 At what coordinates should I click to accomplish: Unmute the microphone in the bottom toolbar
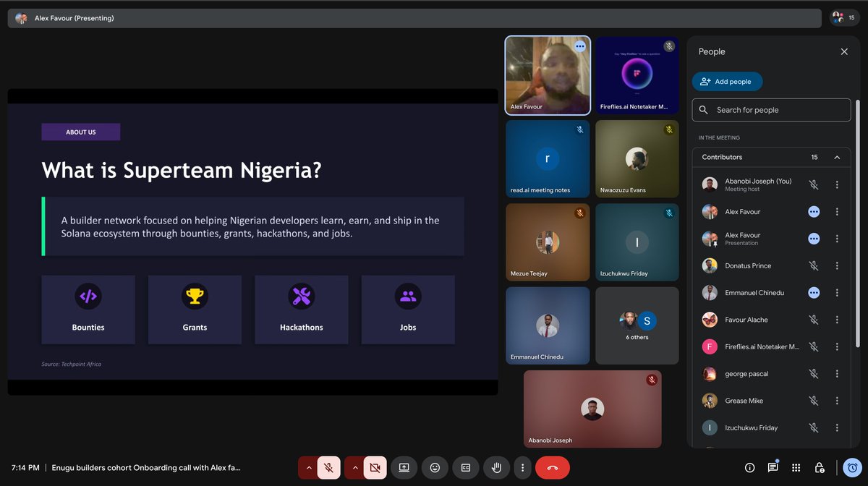328,468
